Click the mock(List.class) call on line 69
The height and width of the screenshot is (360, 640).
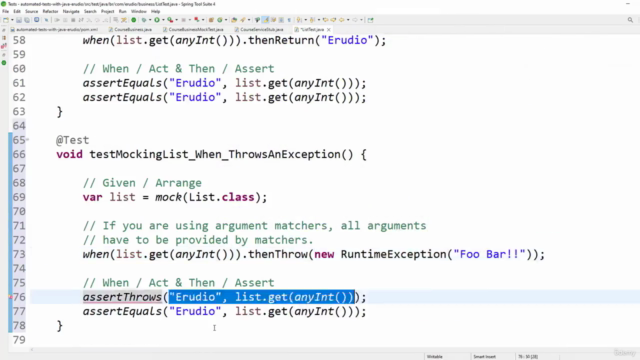click(207, 197)
